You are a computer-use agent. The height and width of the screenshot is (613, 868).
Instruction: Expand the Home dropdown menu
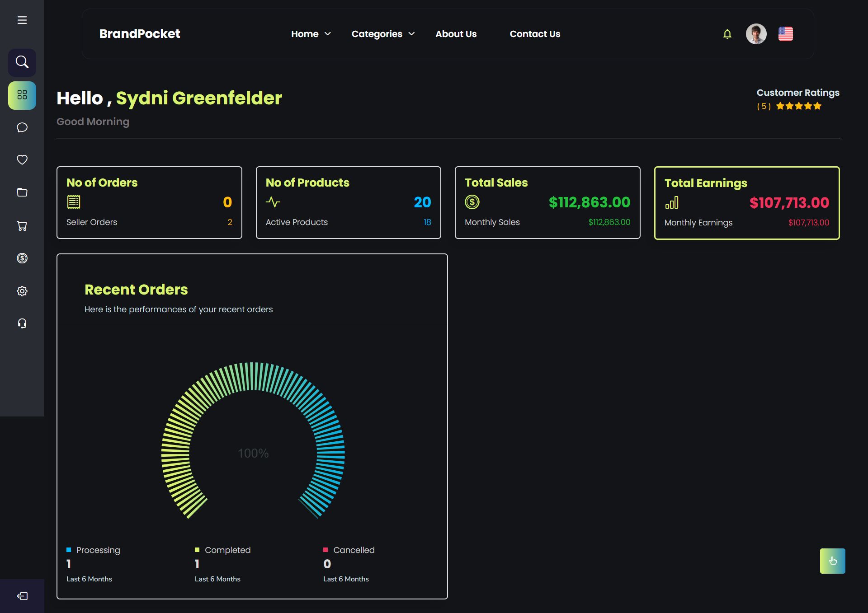[311, 34]
